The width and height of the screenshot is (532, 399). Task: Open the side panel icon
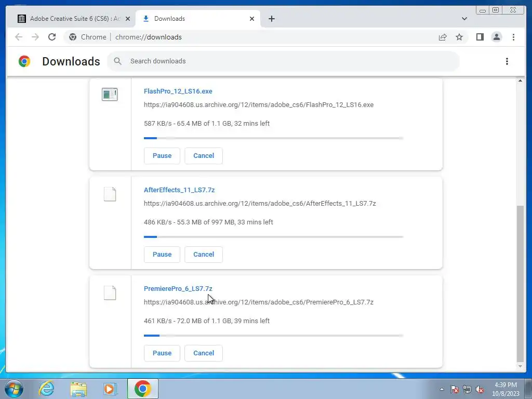[x=480, y=37]
